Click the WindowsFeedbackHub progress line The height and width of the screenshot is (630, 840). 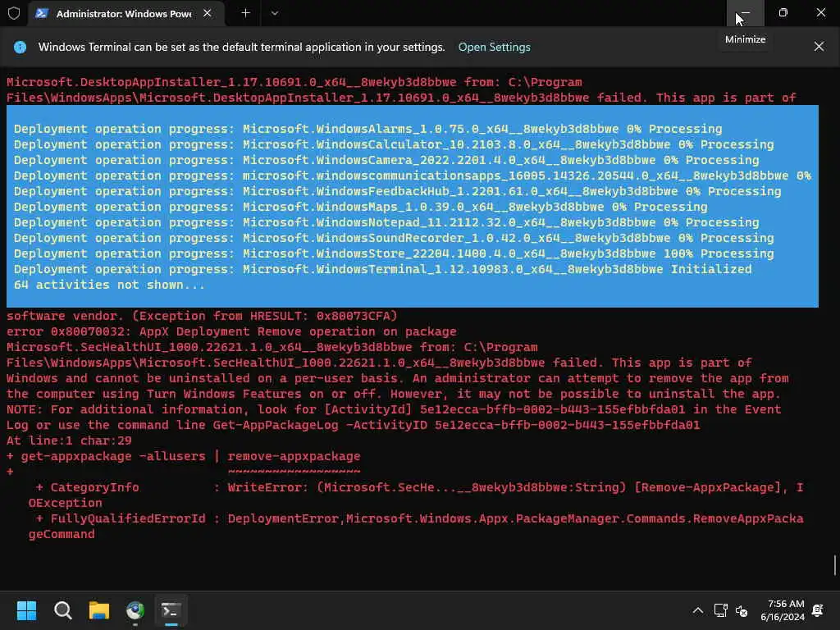coord(398,191)
